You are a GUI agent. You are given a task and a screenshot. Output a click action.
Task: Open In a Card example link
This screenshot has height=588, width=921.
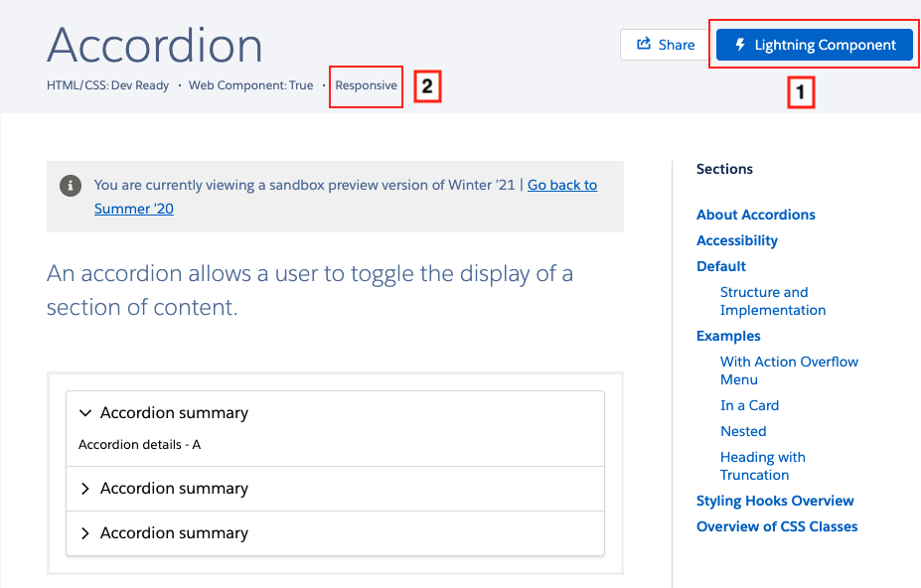click(x=749, y=405)
